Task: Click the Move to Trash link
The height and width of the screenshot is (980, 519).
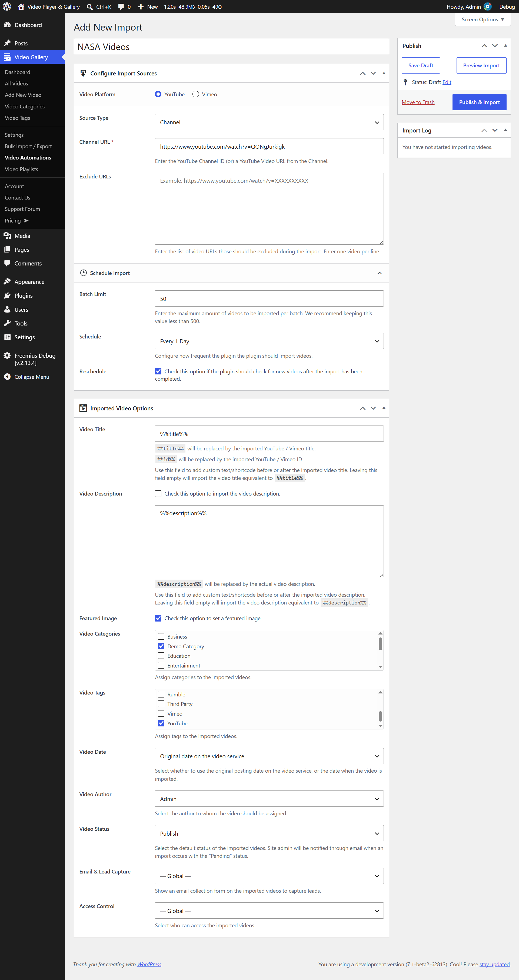Action: pos(418,102)
